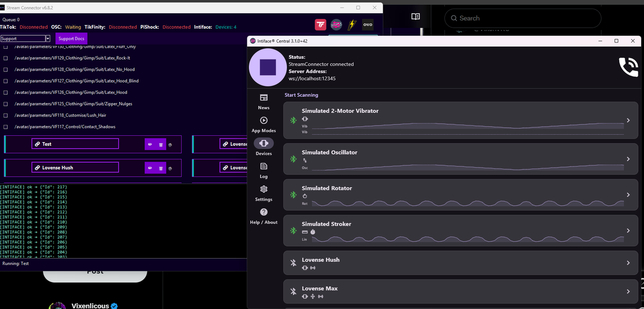Click the "Running: Test" status bar text
Image resolution: width=644 pixels, height=309 pixels.
point(16,263)
